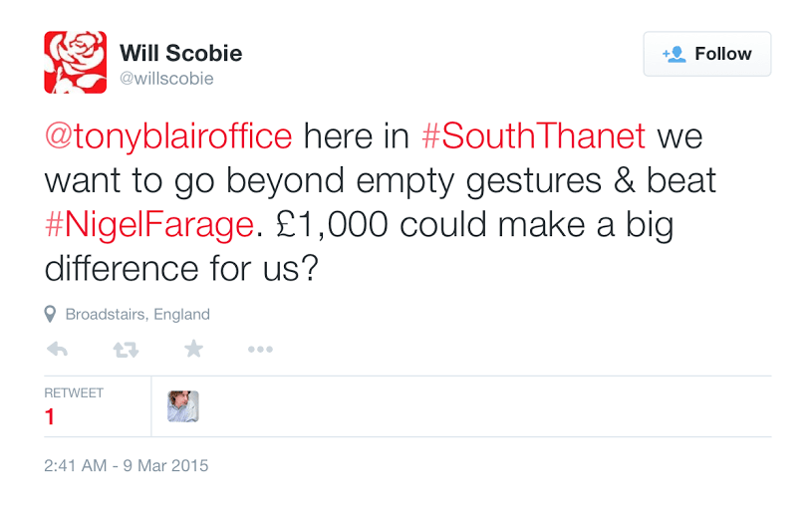Favorite the tweet with the star icon

193,349
